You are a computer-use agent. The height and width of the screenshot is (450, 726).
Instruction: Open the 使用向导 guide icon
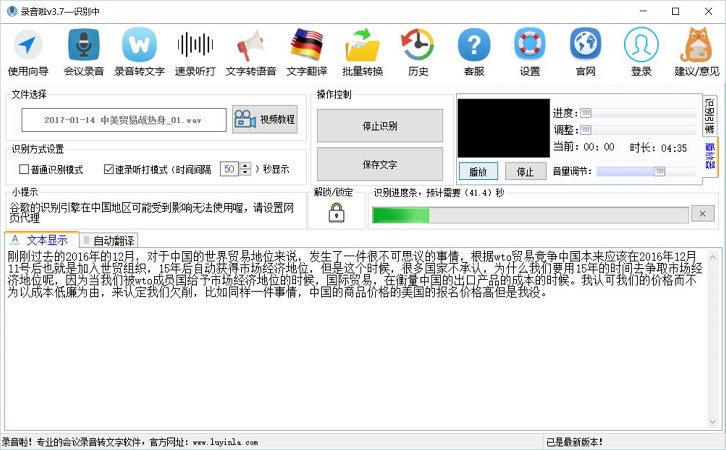pyautogui.click(x=27, y=46)
